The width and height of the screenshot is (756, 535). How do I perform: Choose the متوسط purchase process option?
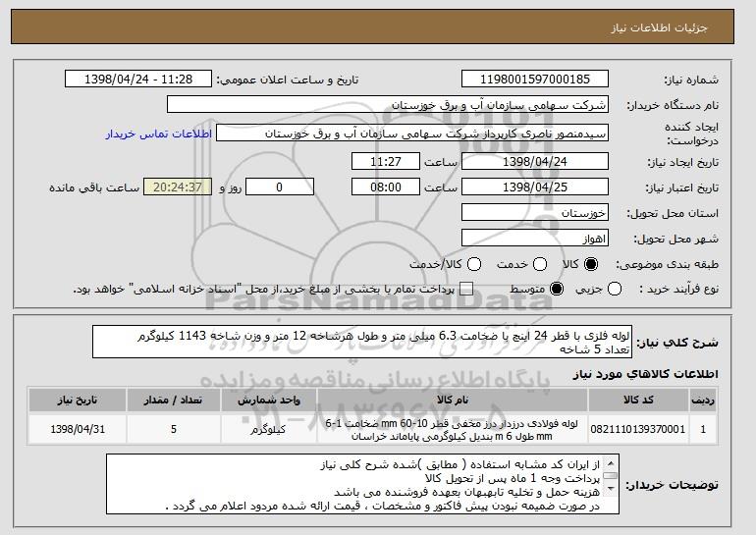557,289
